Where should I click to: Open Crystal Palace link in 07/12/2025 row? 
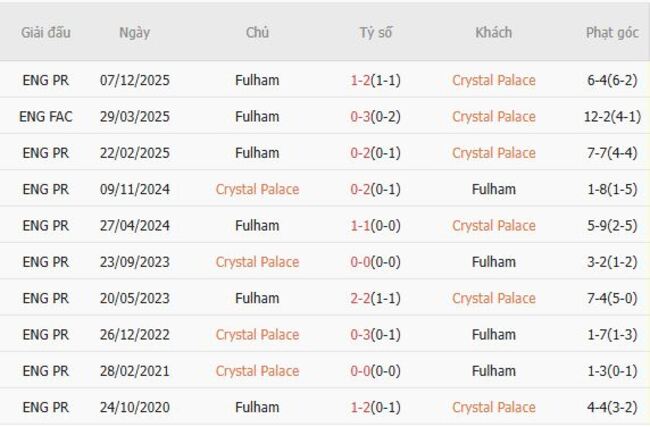click(x=493, y=80)
